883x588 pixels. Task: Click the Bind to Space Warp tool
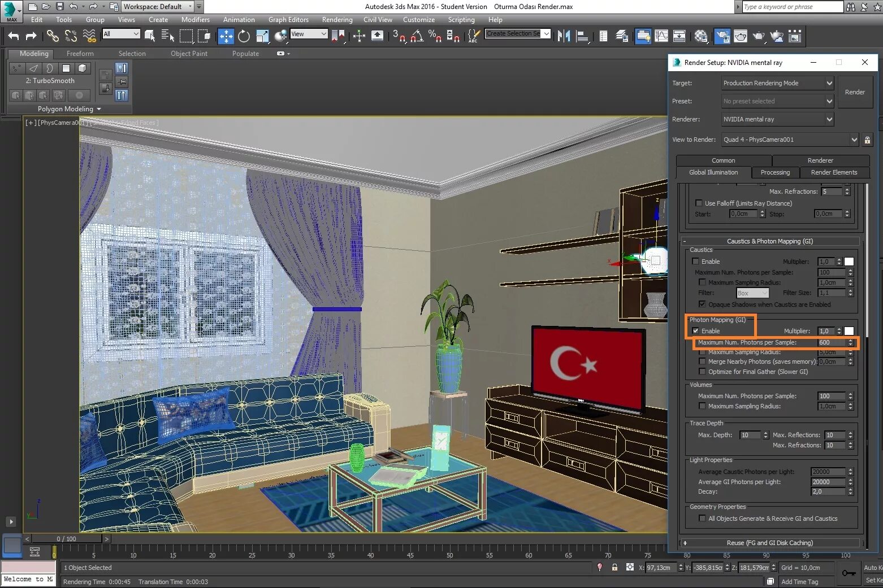[89, 36]
